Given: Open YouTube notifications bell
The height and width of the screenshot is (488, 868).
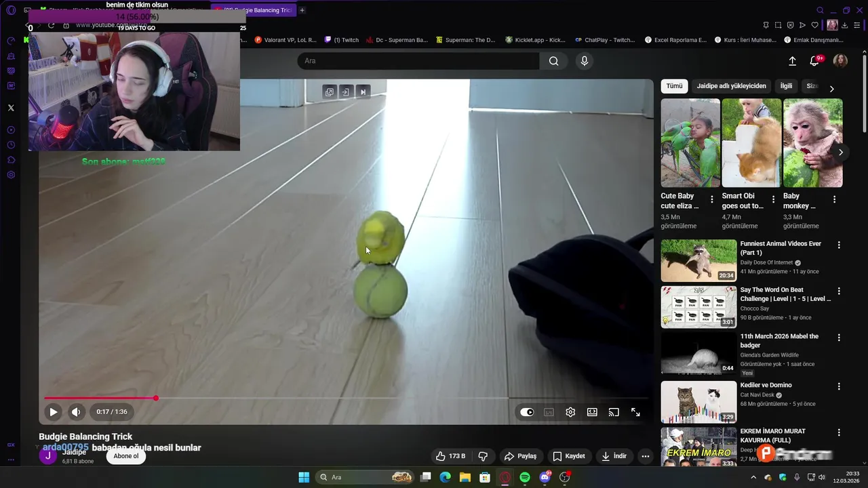Looking at the screenshot, I should pyautogui.click(x=814, y=61).
